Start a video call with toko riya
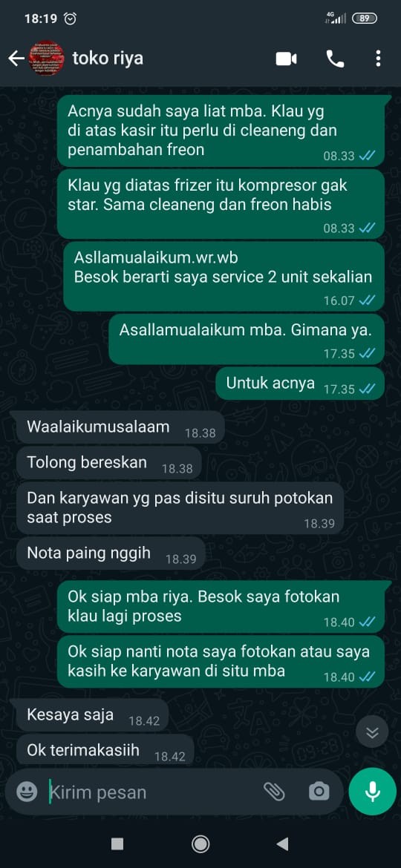This screenshot has width=401, height=868. coord(287,59)
